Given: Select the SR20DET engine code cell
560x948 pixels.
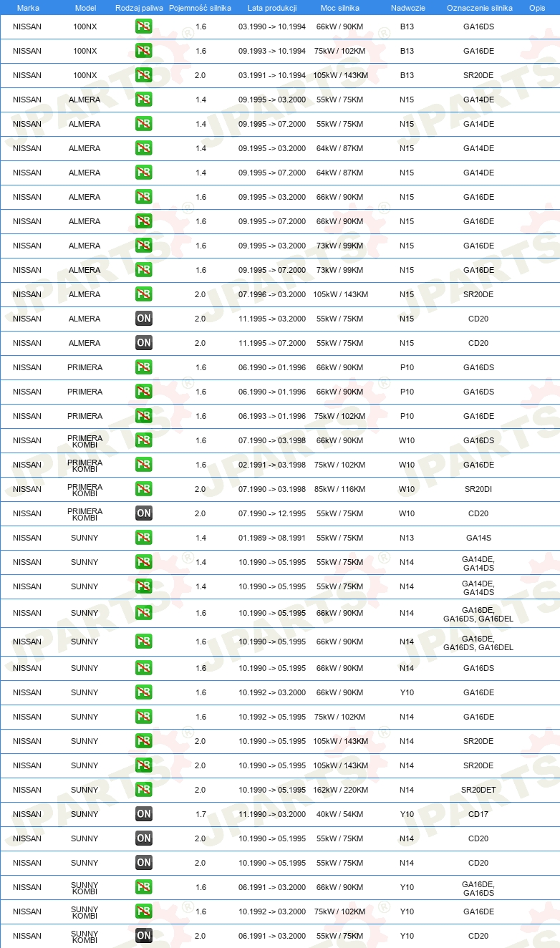Looking at the screenshot, I should (x=478, y=790).
